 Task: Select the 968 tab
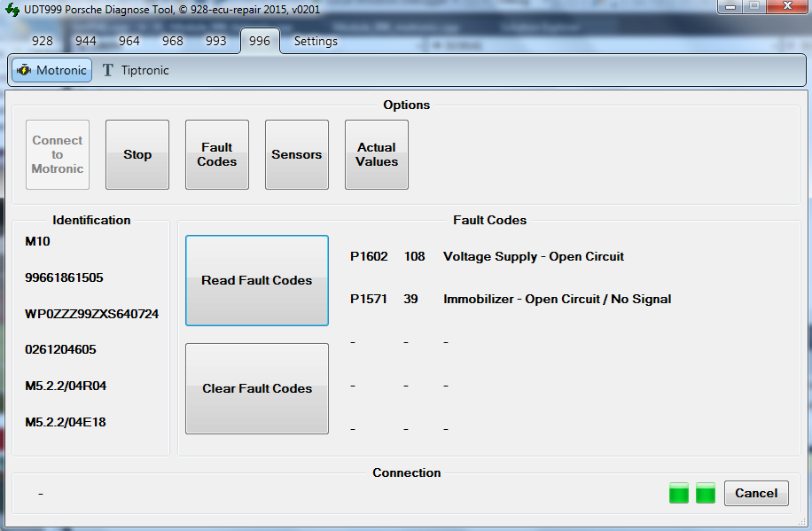click(173, 41)
